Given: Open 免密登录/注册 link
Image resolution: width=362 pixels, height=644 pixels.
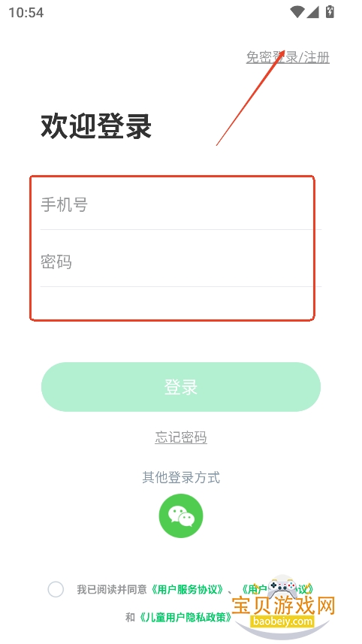Looking at the screenshot, I should (x=288, y=57).
